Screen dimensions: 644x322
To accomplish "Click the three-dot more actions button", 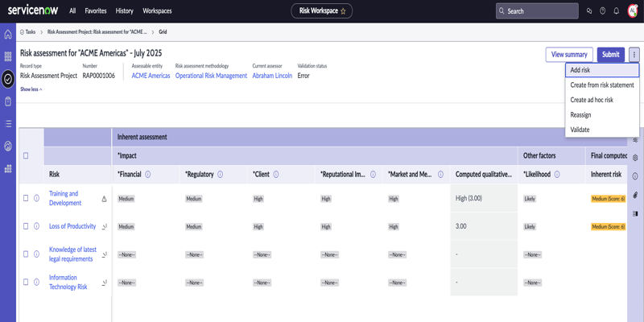I will click(x=634, y=54).
